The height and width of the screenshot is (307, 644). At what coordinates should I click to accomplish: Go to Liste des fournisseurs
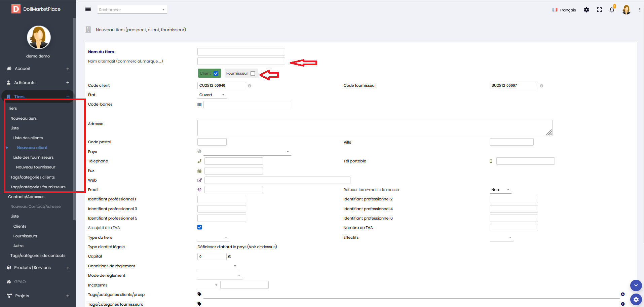33,157
